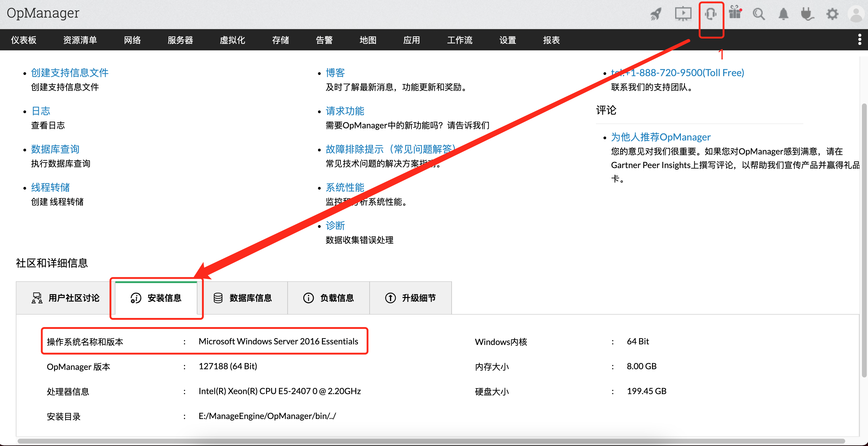Open the 线程转储 link
Image resolution: width=868 pixels, height=446 pixels.
click(50, 187)
